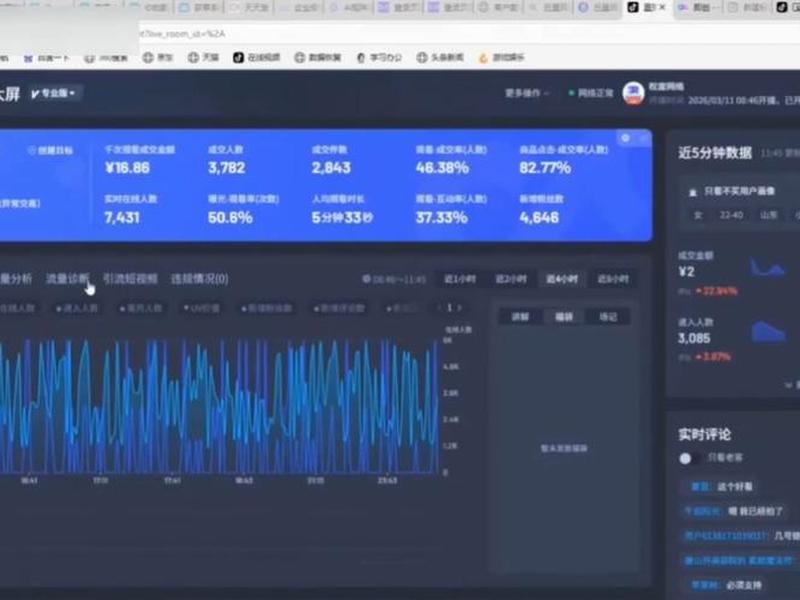This screenshot has width=800, height=600.
Task: Switch to the 流量诊断 tab
Action: [67, 279]
